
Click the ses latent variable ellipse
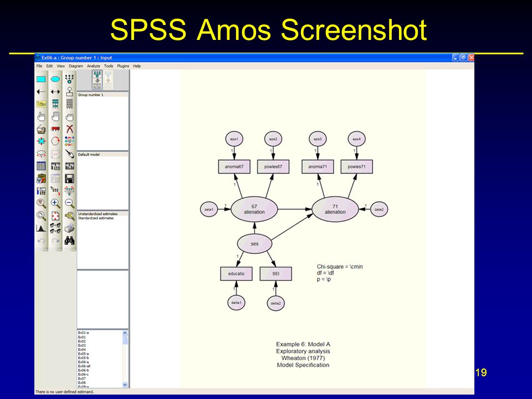pos(254,244)
